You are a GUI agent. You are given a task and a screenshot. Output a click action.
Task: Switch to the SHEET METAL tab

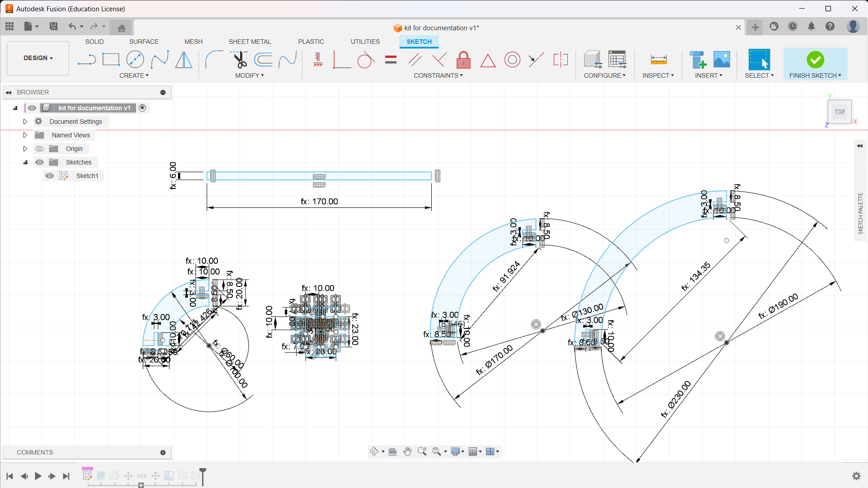point(250,42)
